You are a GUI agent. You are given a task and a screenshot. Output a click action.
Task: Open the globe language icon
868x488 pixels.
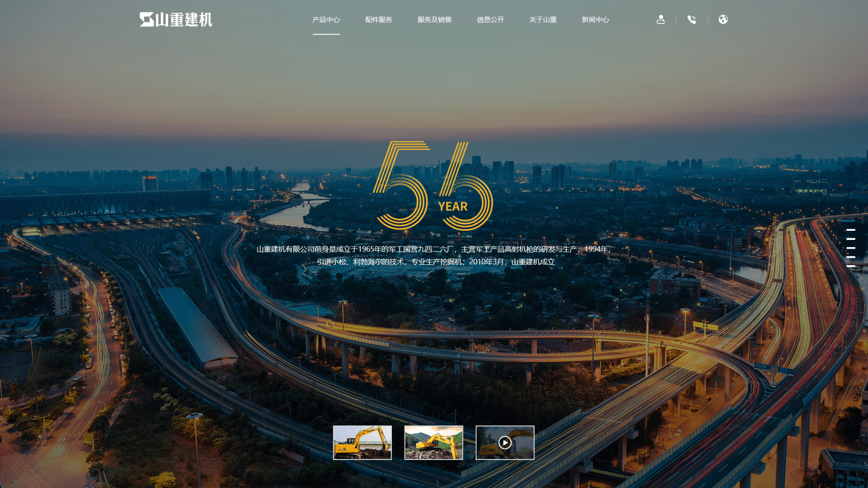(x=723, y=19)
